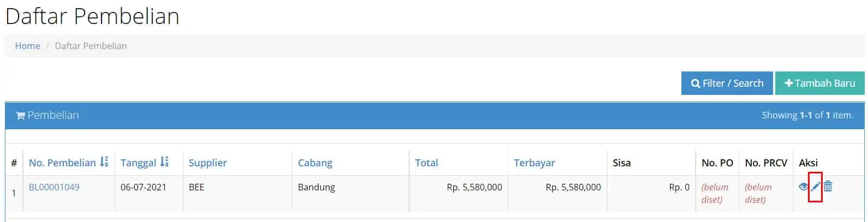The image size is (868, 222).
Task: Set No. PO via belum diset link
Action: (715, 193)
